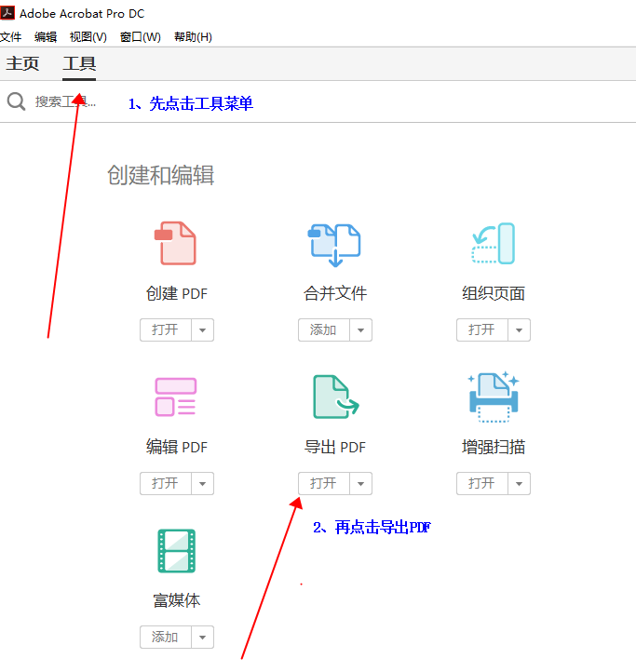This screenshot has height=672, width=636.
Task: Click the Create PDF (创建 PDF) icon
Action: (x=175, y=243)
